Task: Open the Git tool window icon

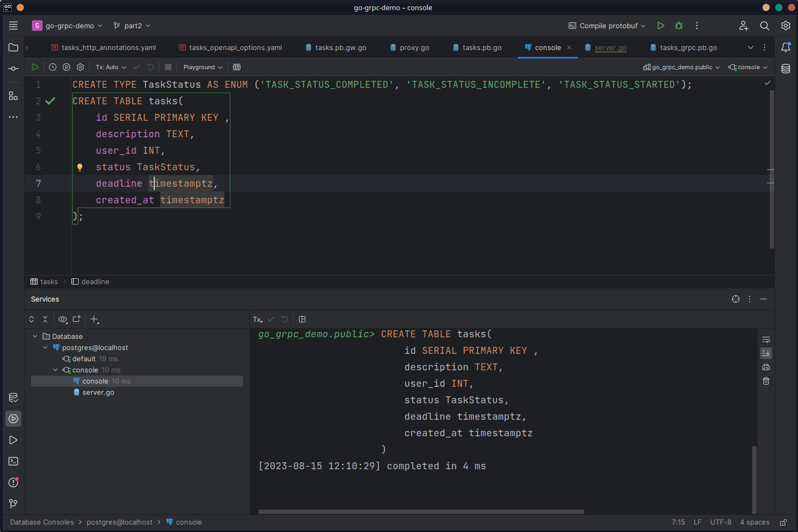Action: point(13,503)
